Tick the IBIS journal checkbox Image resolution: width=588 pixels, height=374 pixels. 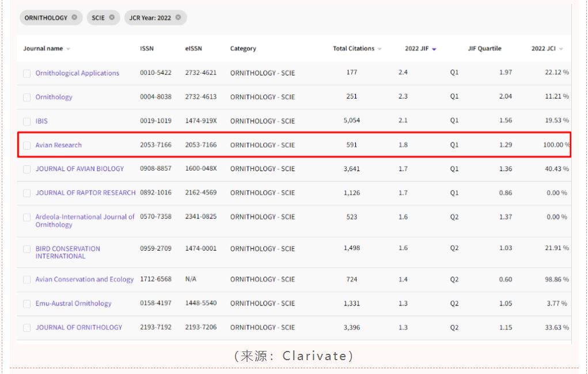pyautogui.click(x=27, y=122)
